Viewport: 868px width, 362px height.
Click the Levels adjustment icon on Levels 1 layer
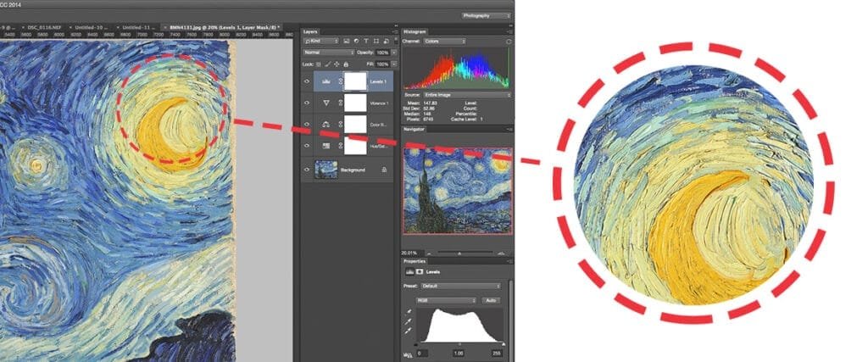coord(327,81)
